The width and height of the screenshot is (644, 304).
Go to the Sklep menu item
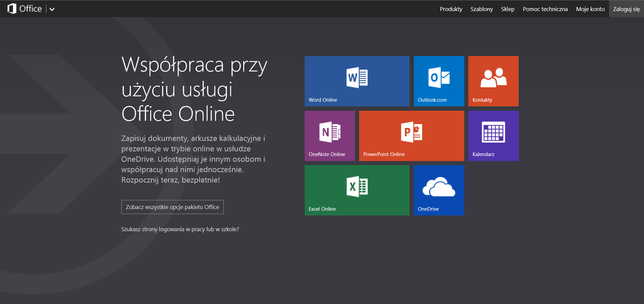(x=508, y=9)
